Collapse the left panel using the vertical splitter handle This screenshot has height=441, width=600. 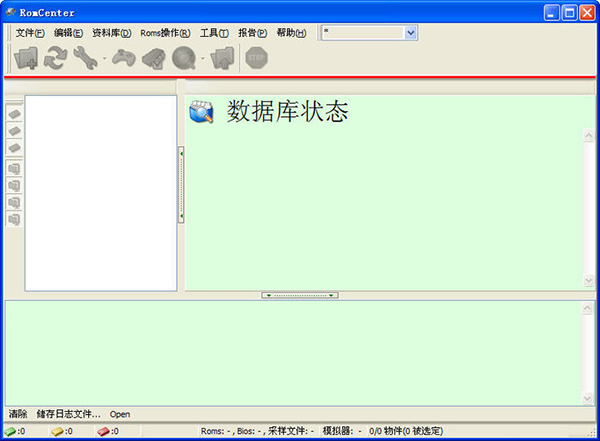tap(181, 185)
